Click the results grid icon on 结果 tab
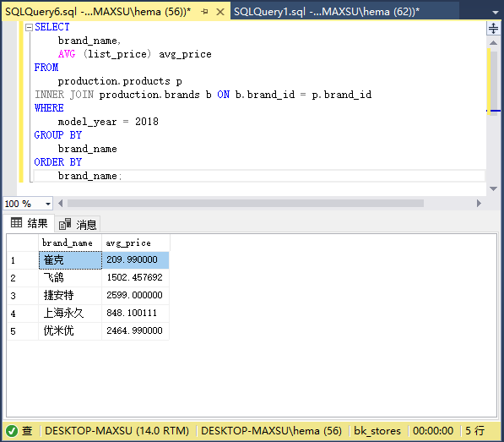 [16, 222]
